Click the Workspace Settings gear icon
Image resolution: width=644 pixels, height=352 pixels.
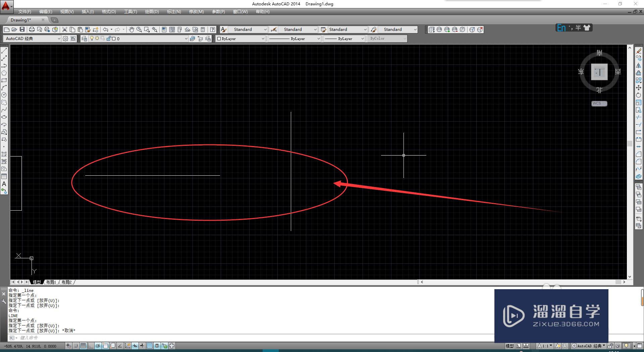66,39
